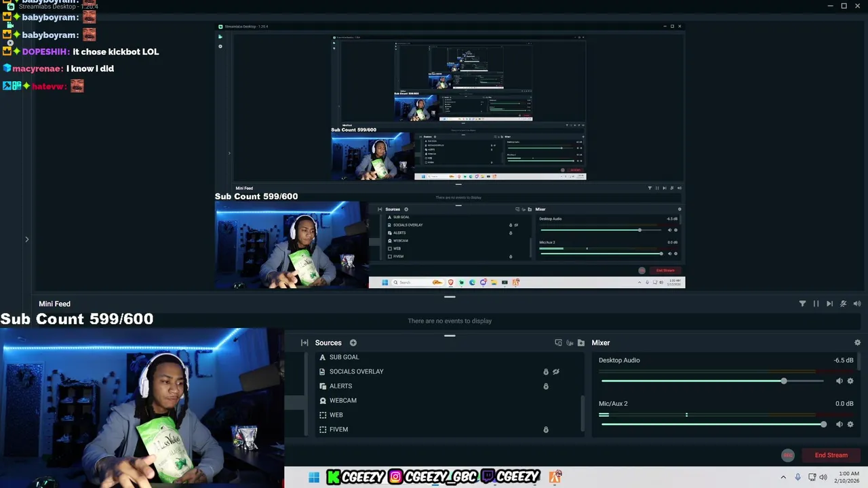This screenshot has width=868, height=488.
Task: Toggle lock on SOCIALS OVERLAY source
Action: pos(546,371)
